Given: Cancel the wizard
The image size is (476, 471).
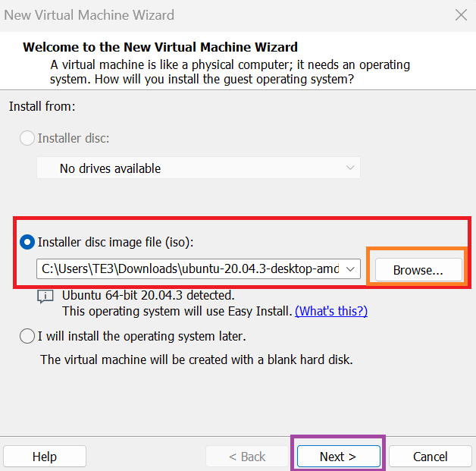Looking at the screenshot, I should [431, 457].
